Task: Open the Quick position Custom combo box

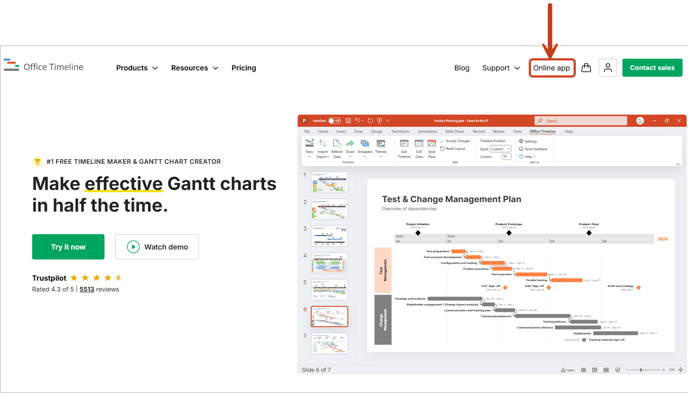Action: tap(501, 149)
